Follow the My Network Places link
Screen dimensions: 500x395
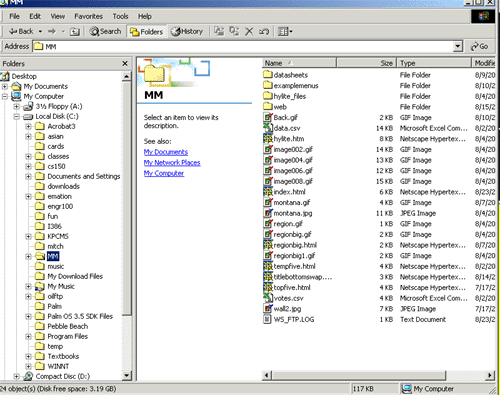172,163
